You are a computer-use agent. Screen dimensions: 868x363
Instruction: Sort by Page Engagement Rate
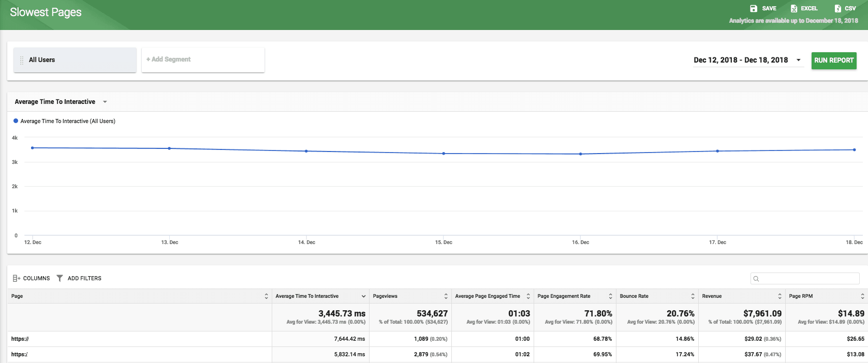tap(610, 296)
